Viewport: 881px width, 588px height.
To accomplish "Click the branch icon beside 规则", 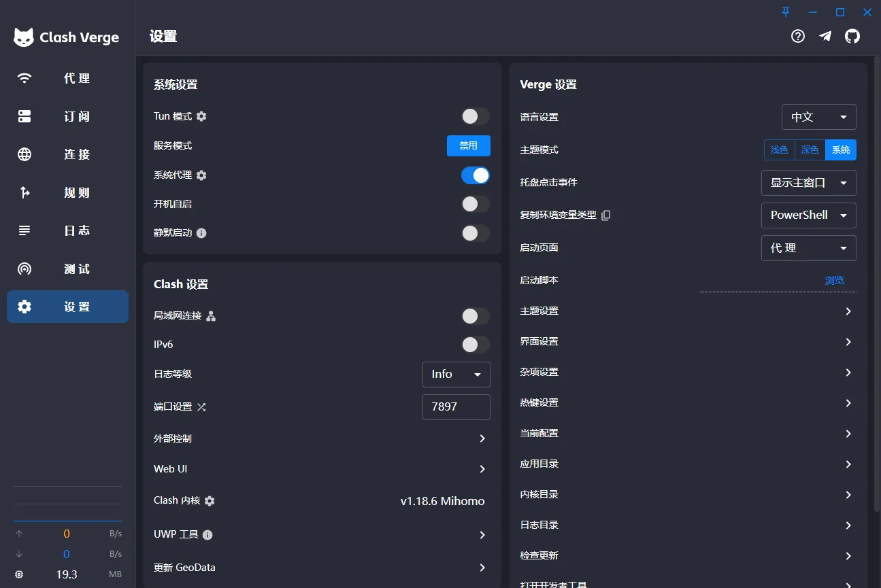I will tap(24, 192).
